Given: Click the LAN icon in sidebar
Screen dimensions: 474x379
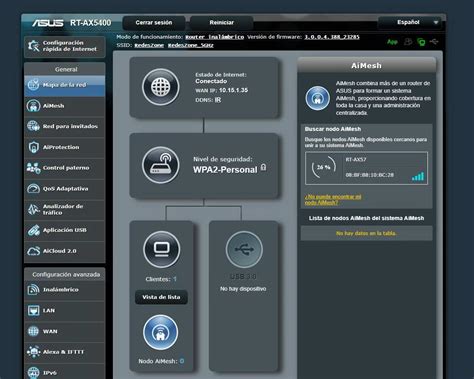Looking at the screenshot, I should click(34, 310).
